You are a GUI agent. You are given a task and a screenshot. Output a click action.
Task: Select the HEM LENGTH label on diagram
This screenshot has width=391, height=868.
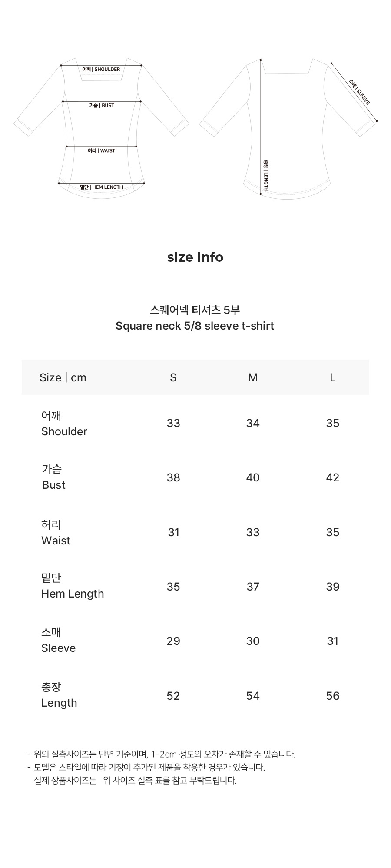pos(102,187)
